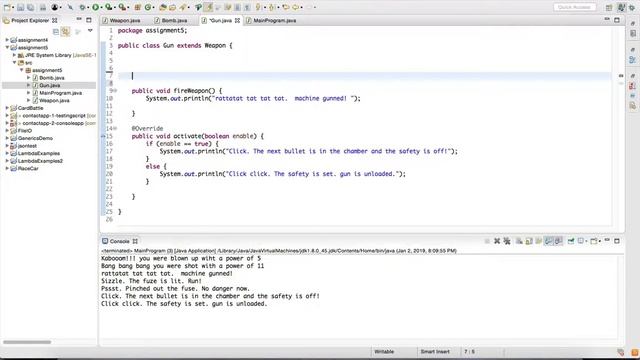Image resolution: width=640 pixels, height=360 pixels.
Task: Click the Quick Access search field
Action: click(574, 7)
